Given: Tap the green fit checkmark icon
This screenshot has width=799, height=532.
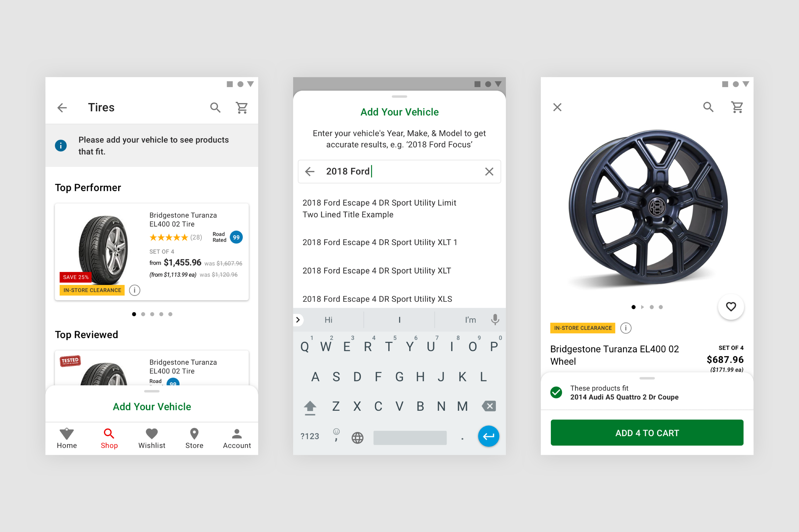Looking at the screenshot, I should 556,393.
